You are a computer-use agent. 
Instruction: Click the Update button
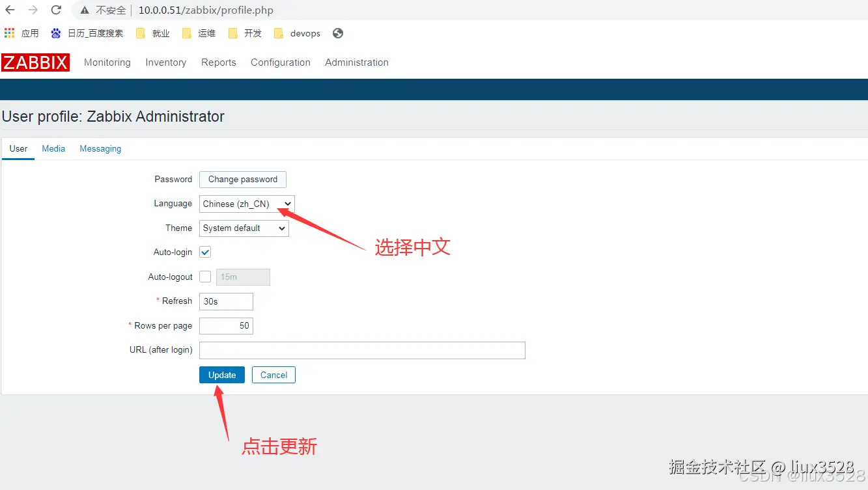tap(221, 375)
